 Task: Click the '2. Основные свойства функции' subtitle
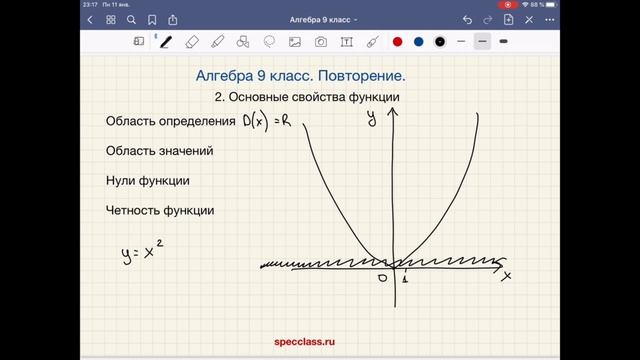tap(307, 97)
